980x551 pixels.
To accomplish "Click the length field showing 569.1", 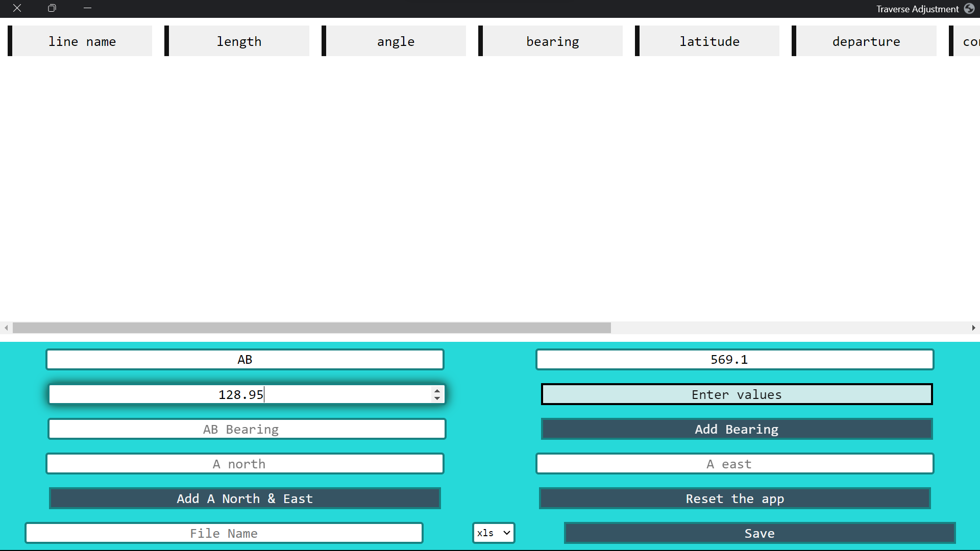I will (x=734, y=360).
